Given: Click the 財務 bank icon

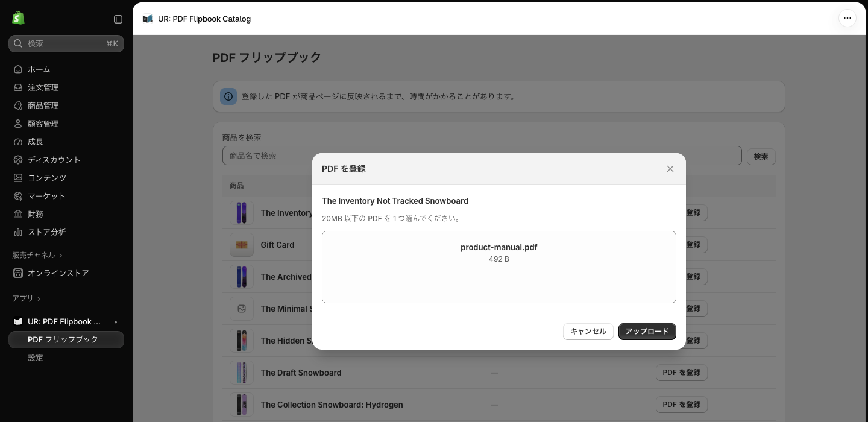Looking at the screenshot, I should click(18, 214).
